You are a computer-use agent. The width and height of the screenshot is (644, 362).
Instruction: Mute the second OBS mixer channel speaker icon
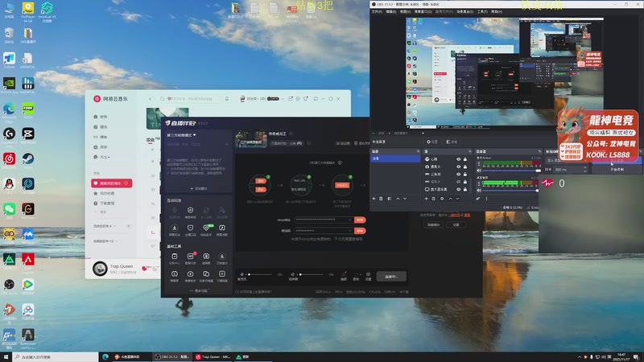click(479, 190)
